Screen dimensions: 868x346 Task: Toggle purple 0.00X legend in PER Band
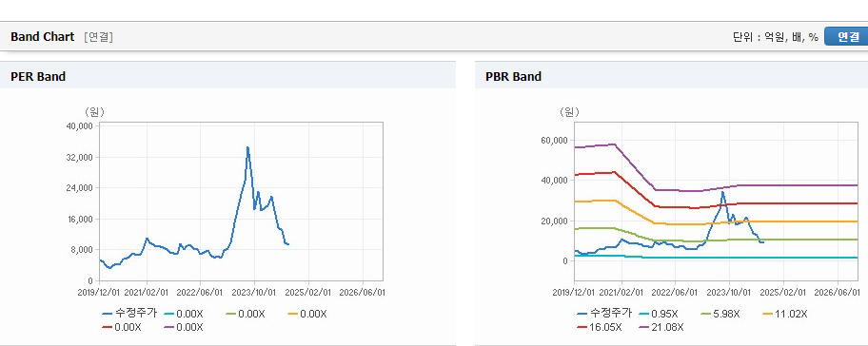coord(184,327)
